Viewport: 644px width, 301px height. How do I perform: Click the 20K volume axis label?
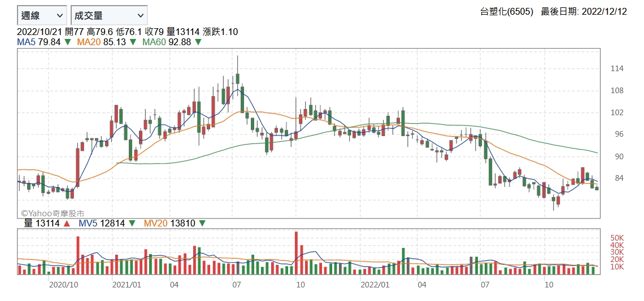coord(617,259)
